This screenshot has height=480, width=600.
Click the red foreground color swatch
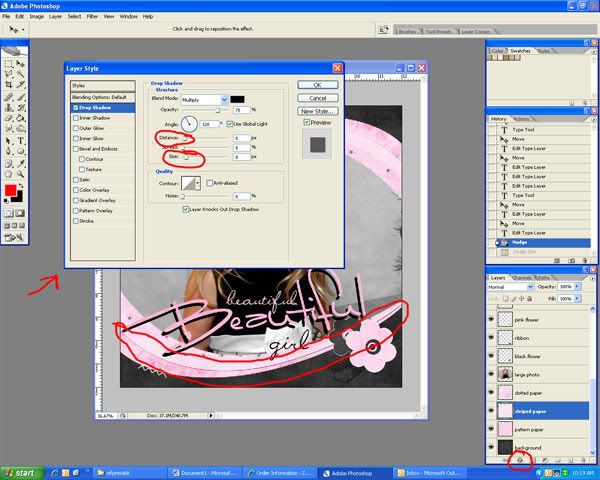pyautogui.click(x=11, y=190)
